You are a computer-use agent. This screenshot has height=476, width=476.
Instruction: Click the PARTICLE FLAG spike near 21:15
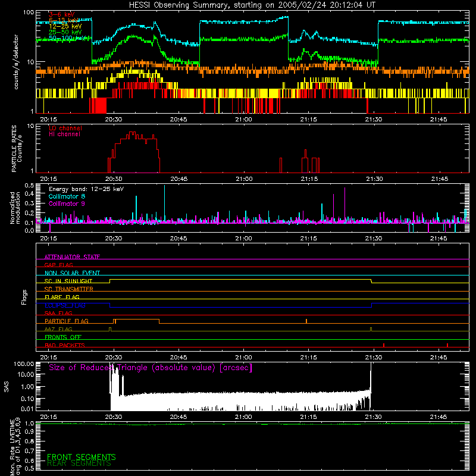(x=306, y=321)
